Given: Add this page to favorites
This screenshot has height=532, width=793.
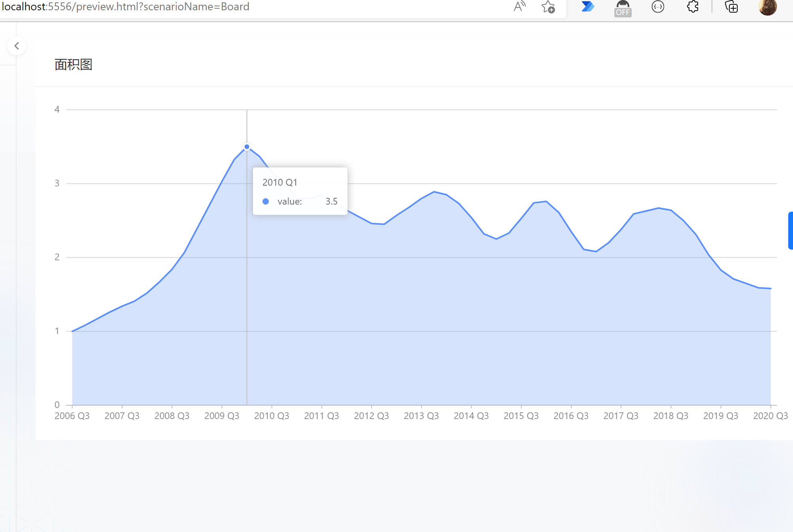Looking at the screenshot, I should [x=548, y=7].
